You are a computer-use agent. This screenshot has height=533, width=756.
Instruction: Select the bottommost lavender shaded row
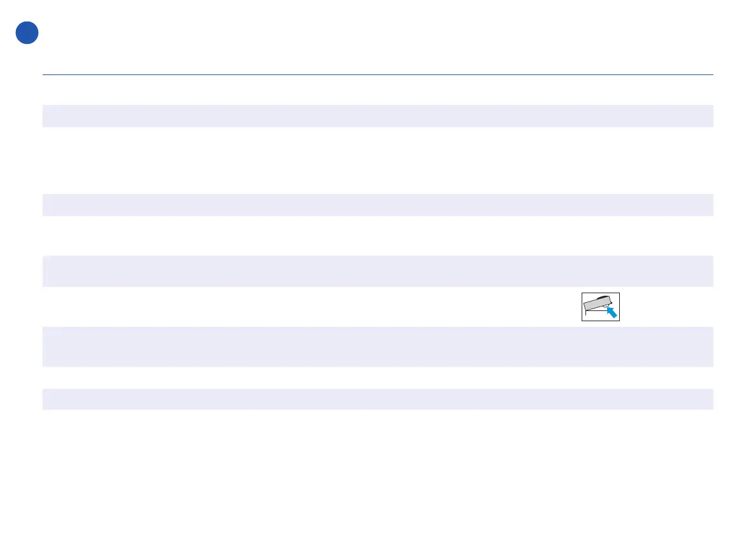(377, 399)
